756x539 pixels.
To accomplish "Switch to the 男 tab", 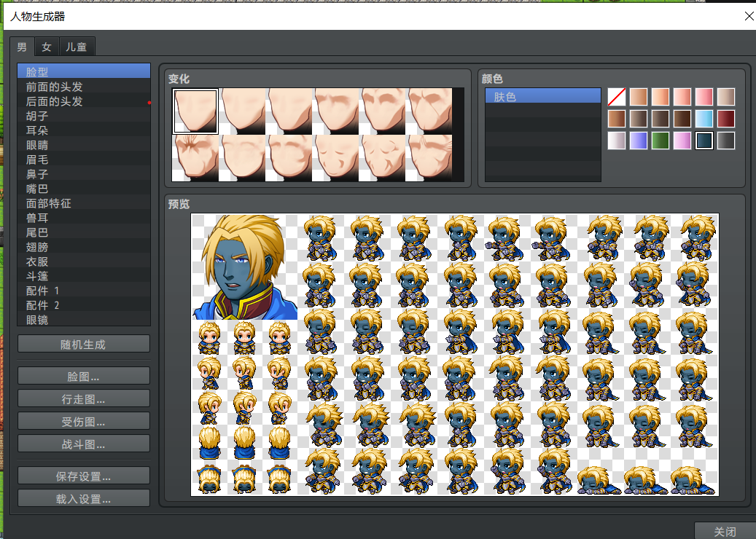I will coord(22,47).
